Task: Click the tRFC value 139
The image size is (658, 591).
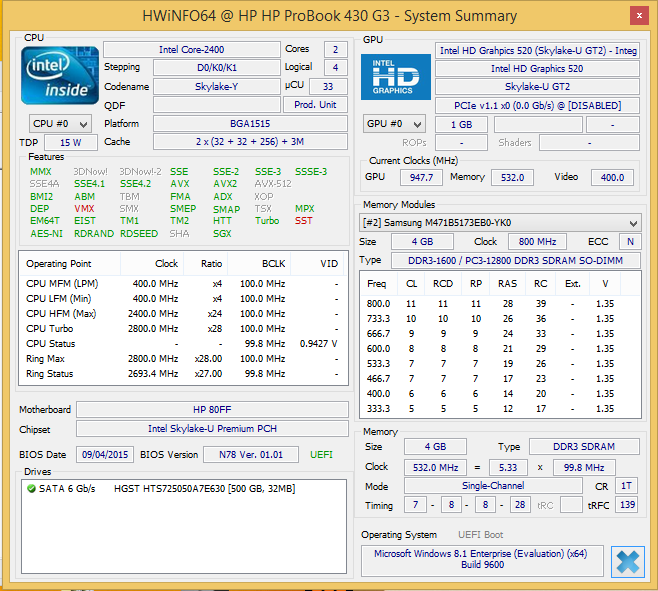Action: tap(627, 505)
